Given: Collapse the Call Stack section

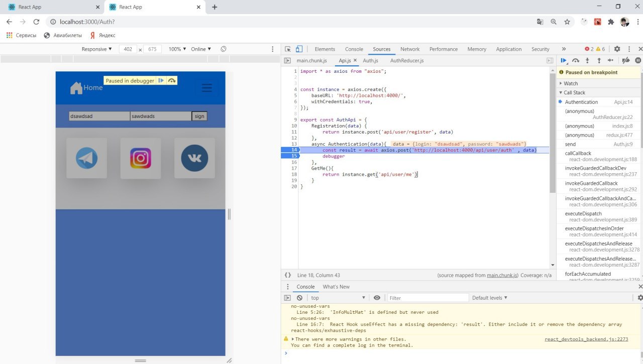Looking at the screenshot, I should [x=574, y=92].
